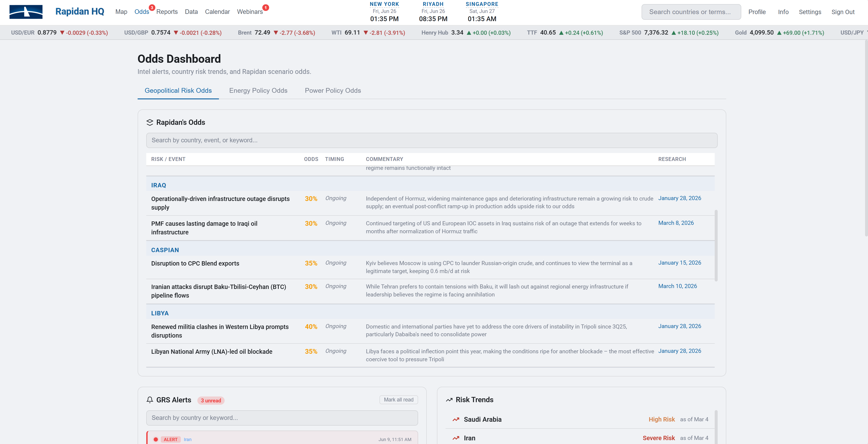
Task: Click the trend icon next to Saudi Arabia
Action: (456, 419)
